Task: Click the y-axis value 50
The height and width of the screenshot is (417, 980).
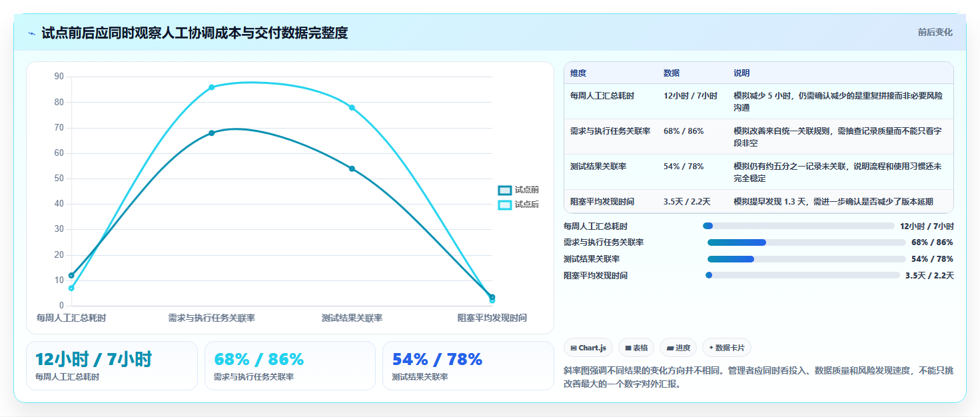Action: [59, 179]
